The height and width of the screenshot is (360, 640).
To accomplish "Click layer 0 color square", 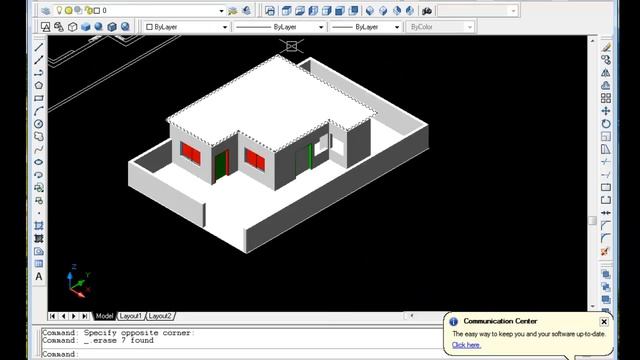I will [x=97, y=11].
